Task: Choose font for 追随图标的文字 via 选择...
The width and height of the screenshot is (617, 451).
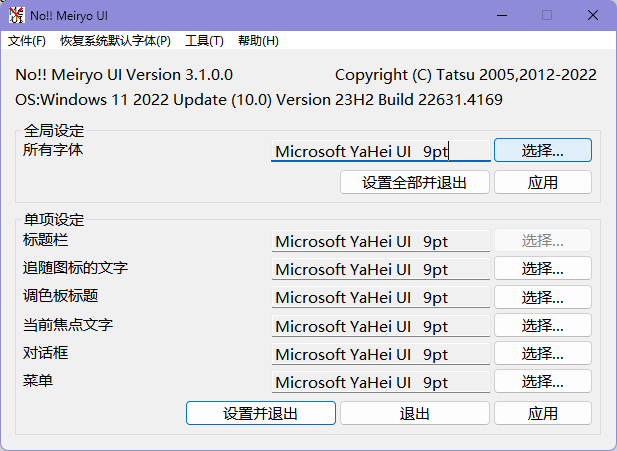Action: [x=542, y=269]
